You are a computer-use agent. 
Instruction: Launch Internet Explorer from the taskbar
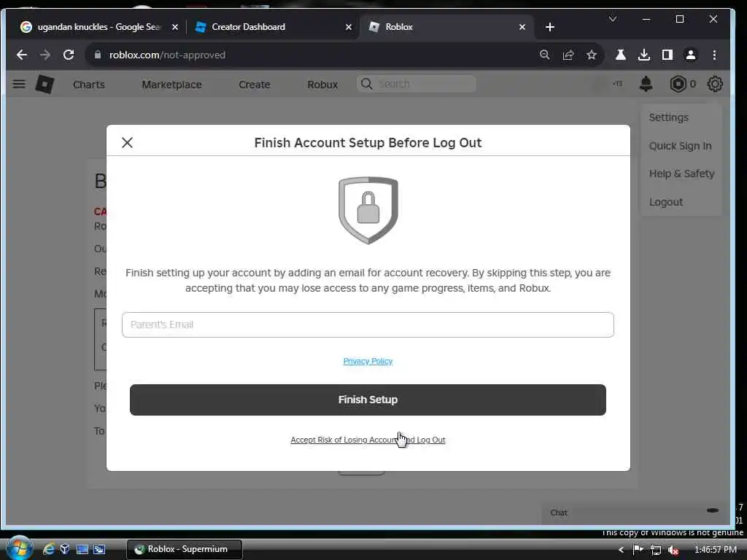click(49, 549)
